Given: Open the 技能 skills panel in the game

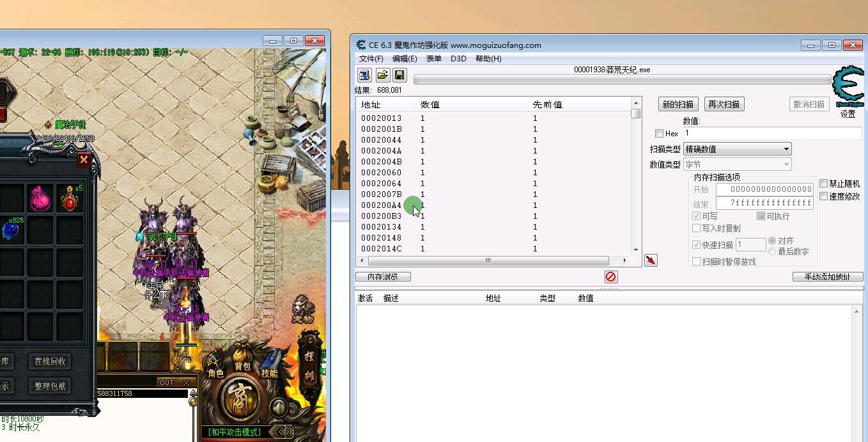Looking at the screenshot, I should pos(269,365).
